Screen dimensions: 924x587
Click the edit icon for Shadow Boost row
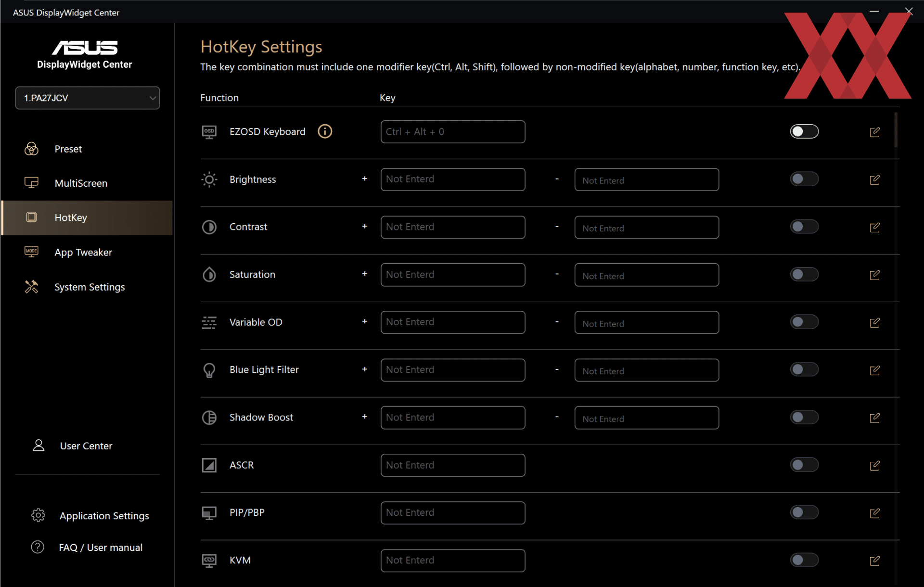[874, 418]
